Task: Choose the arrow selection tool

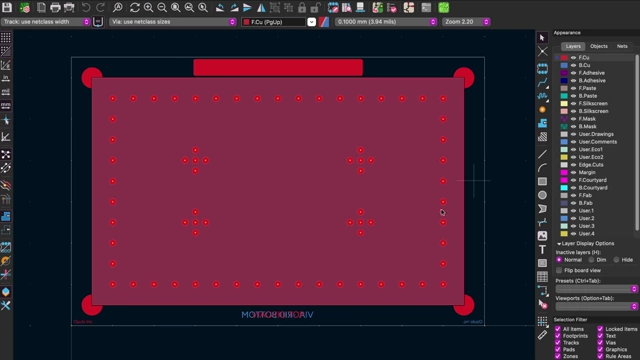Action: 542,38
